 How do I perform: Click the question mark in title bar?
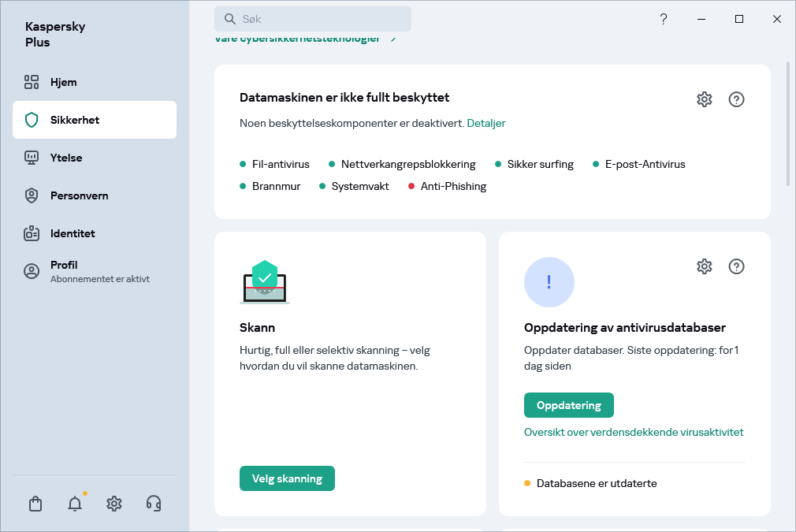point(664,19)
